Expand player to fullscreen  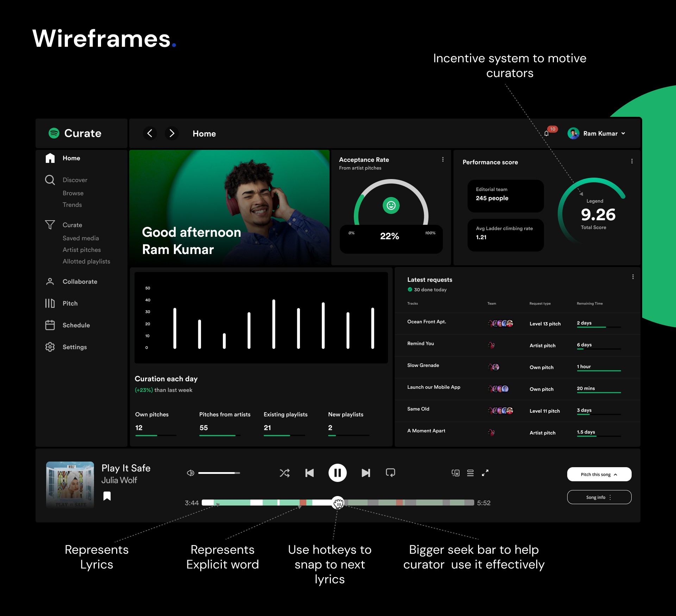(485, 473)
